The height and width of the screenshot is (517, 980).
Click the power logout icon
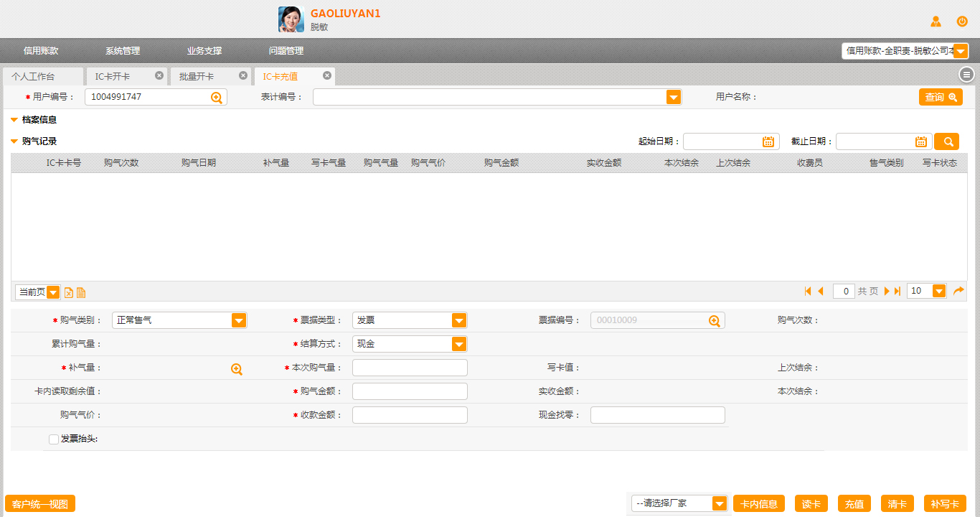962,22
